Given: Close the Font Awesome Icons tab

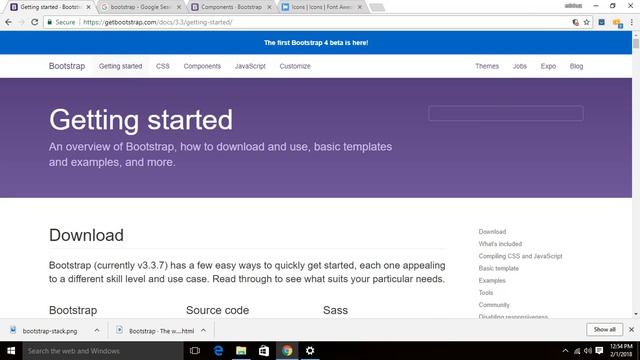Looking at the screenshot, I should coord(360,7).
